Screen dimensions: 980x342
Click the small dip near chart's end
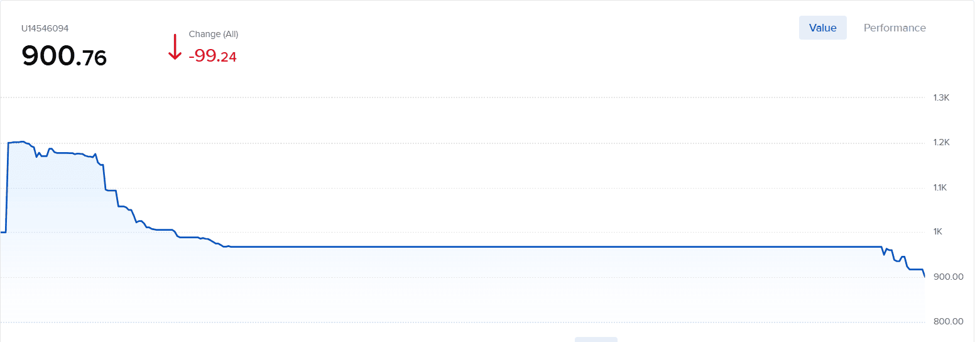[884, 254]
